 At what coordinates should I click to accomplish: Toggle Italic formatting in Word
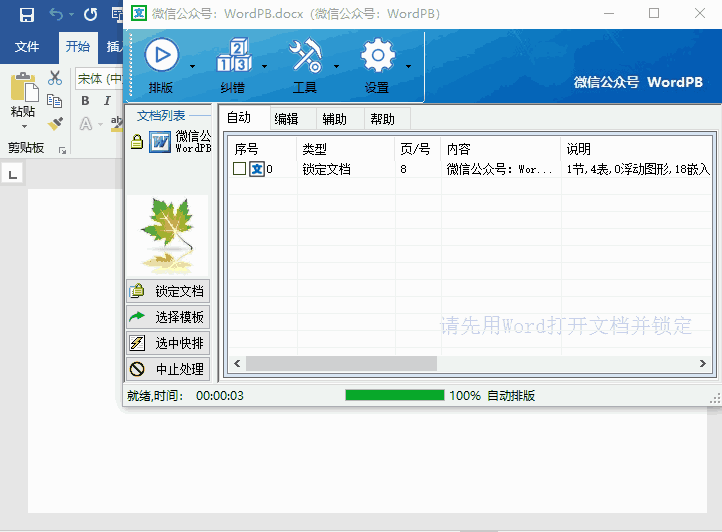pyautogui.click(x=107, y=100)
